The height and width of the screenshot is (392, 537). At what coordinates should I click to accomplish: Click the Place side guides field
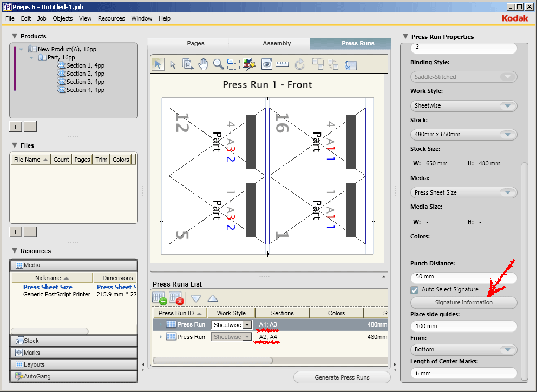click(464, 326)
